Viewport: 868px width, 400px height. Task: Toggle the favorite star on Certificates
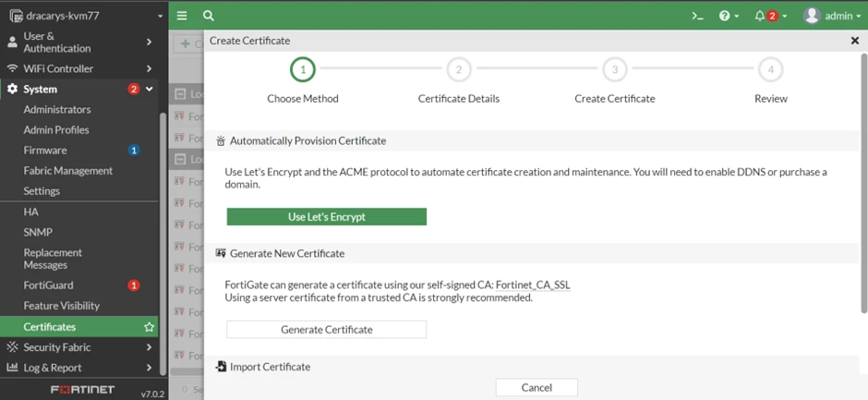[149, 327]
